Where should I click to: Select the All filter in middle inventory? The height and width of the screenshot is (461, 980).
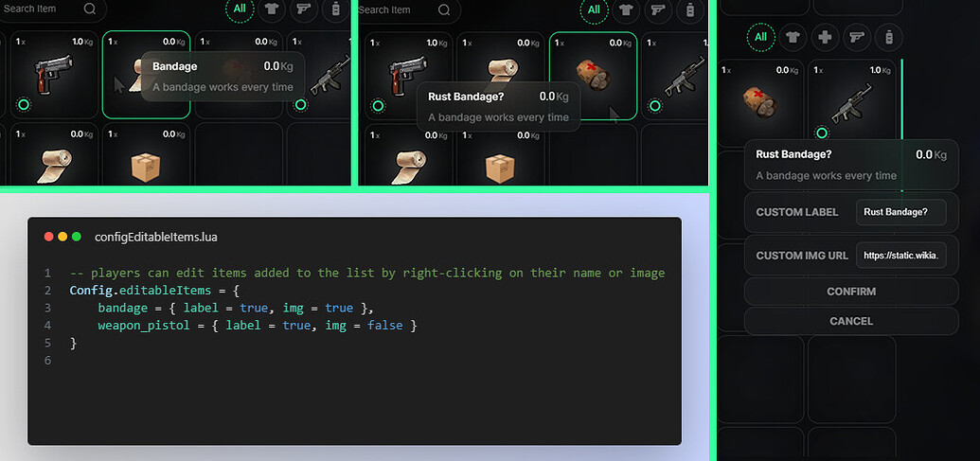594,9
